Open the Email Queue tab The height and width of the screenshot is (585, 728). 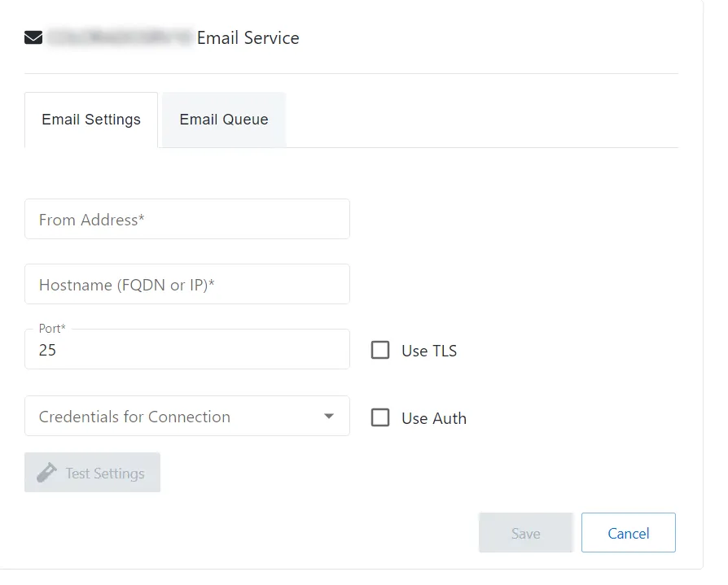coord(224,120)
